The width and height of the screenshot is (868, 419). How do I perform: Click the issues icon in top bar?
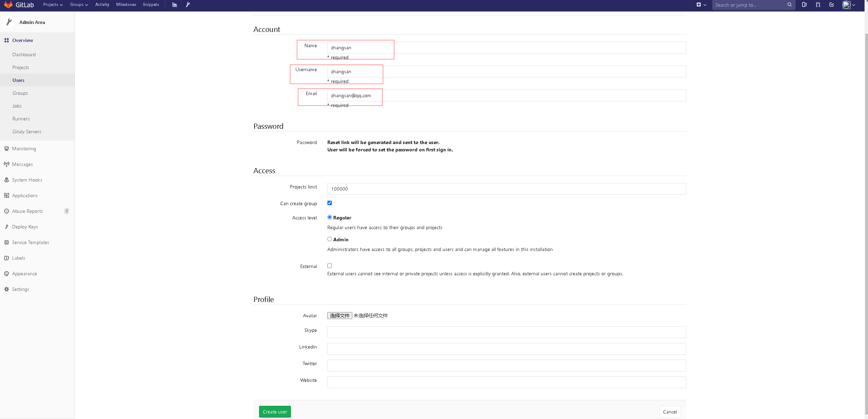point(804,5)
